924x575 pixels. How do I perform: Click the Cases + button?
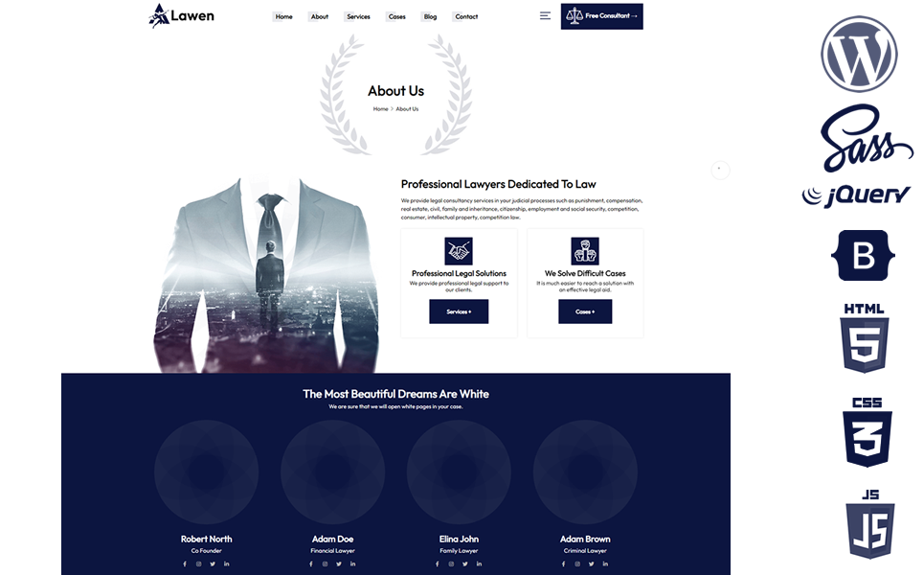pos(585,311)
